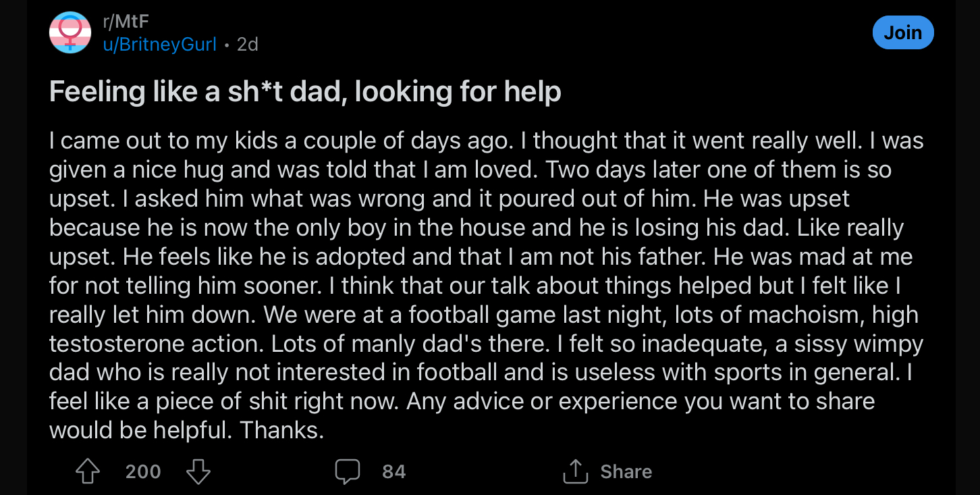Click the 84 comments count
The image size is (980, 495).
point(394,471)
